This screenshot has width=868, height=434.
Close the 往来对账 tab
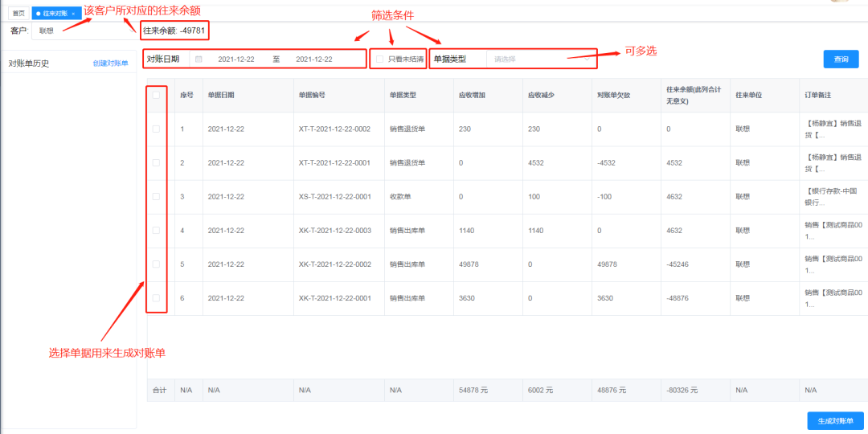coord(73,14)
